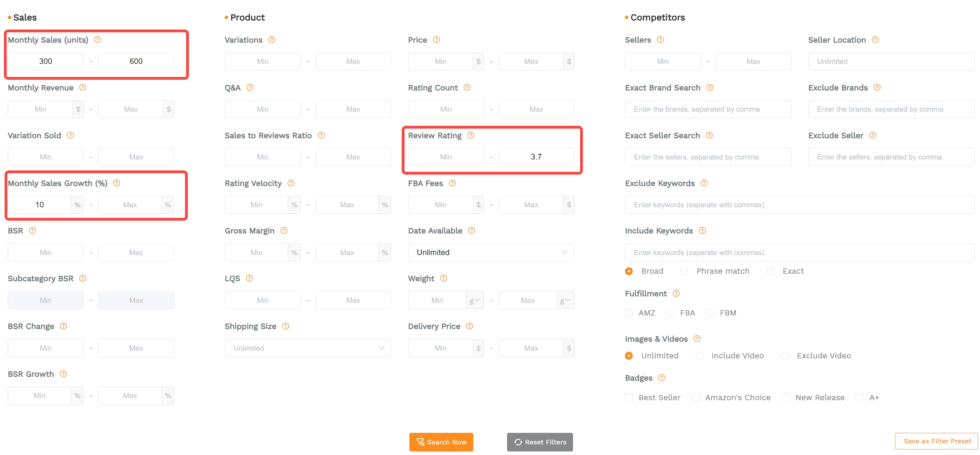This screenshot has width=980, height=455.
Task: Click the BSR Change help icon
Action: click(x=64, y=326)
